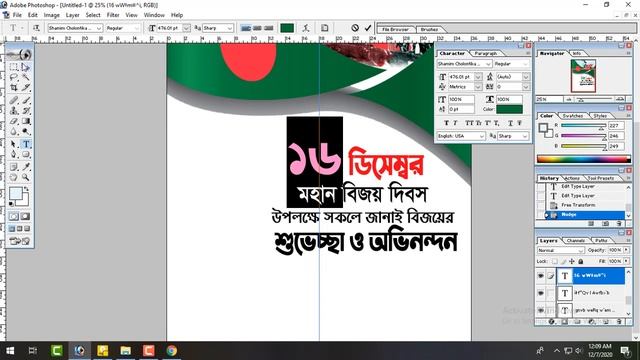Click the trash icon in Layers panel
Viewport: 640px width, 360px height.
[619, 322]
